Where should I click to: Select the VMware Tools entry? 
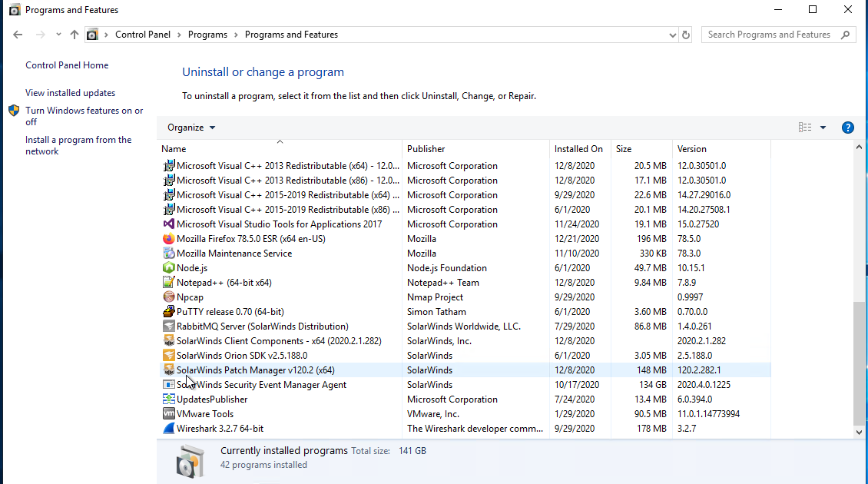tap(205, 413)
